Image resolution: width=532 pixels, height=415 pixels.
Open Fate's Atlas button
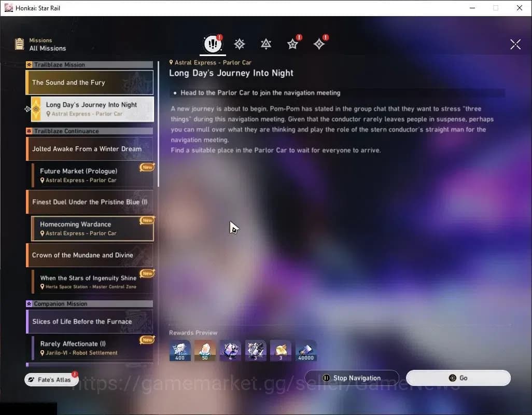click(51, 379)
